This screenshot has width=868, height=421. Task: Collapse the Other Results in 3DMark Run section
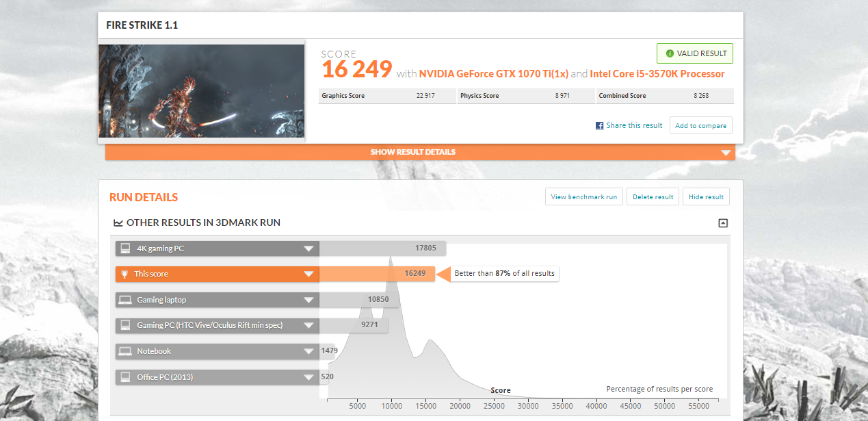723,223
